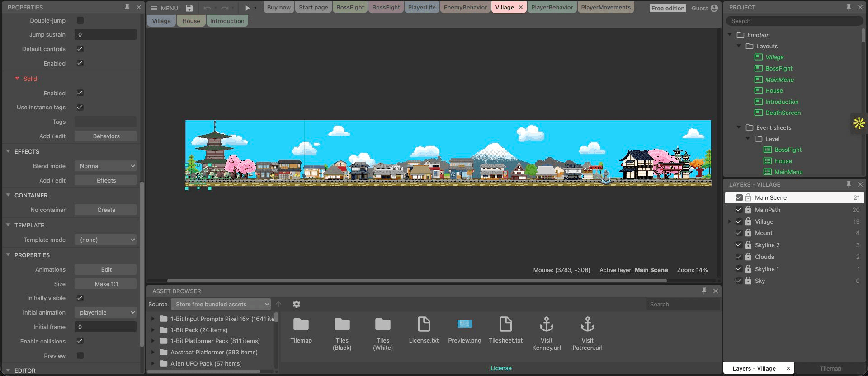
Task: Toggle lock on the Clouds layer
Action: 748,257
